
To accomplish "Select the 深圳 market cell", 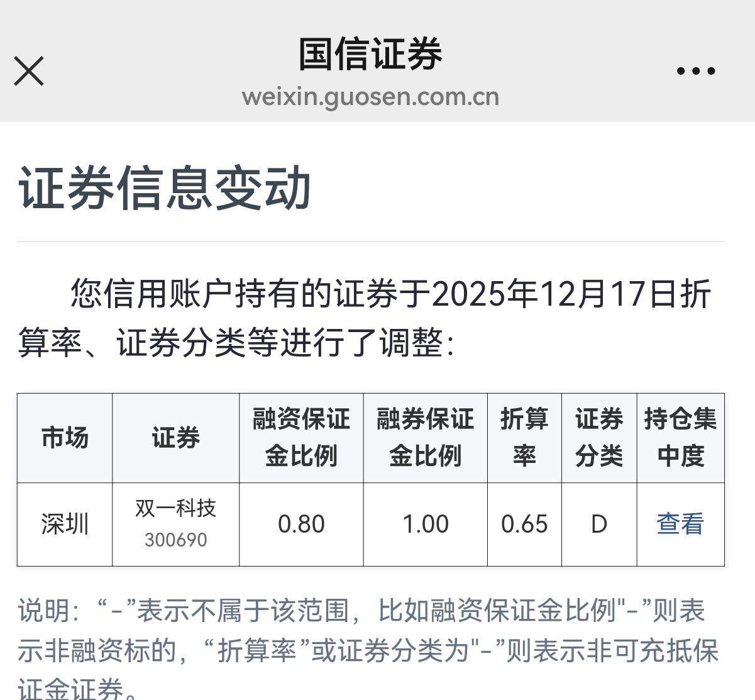I will tap(65, 524).
